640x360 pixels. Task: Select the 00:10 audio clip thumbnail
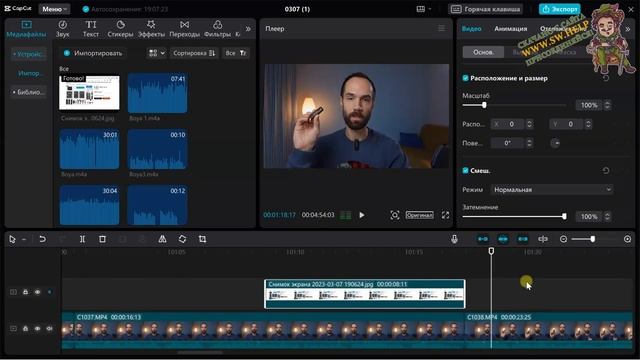coord(158,149)
